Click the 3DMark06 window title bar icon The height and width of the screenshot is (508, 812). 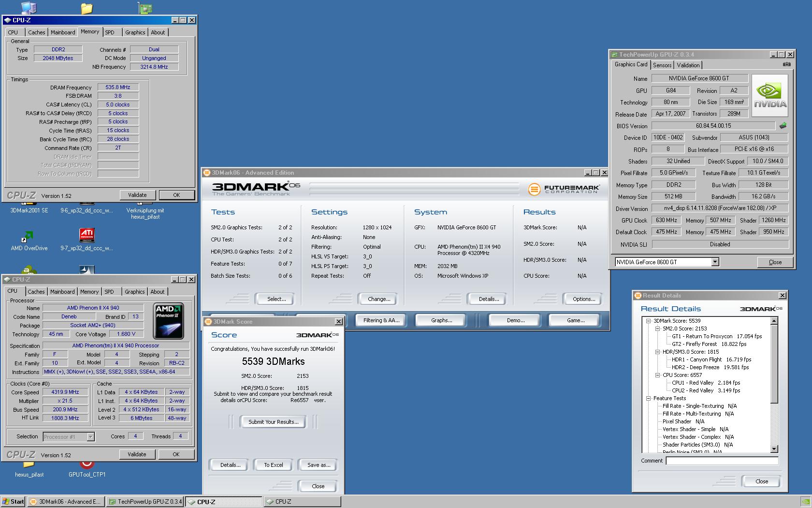(207, 173)
